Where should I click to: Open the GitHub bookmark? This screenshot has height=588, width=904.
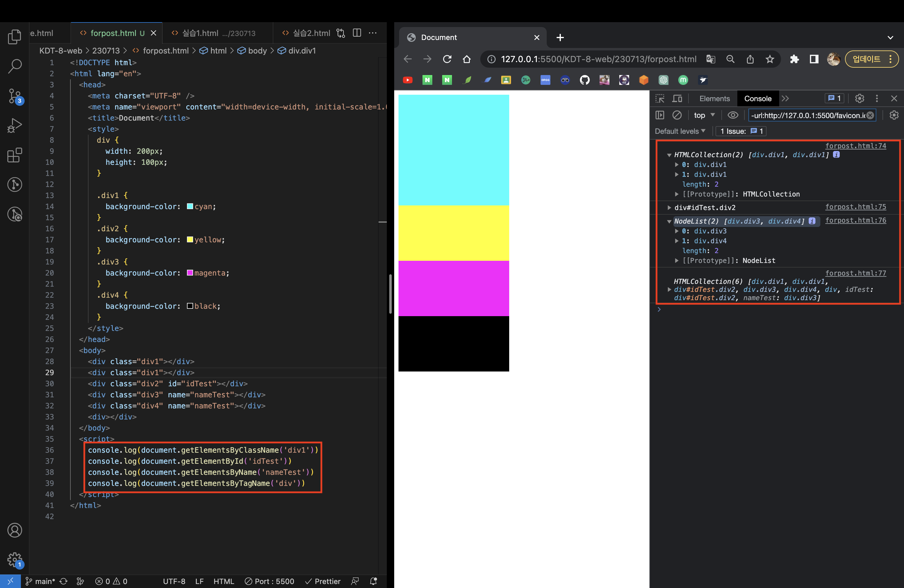click(x=585, y=80)
